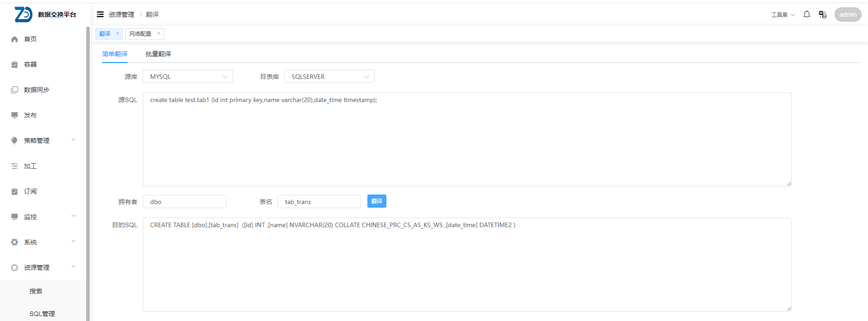Expand the 策略管理 submenu
This screenshot has width=868, height=321.
(43, 141)
